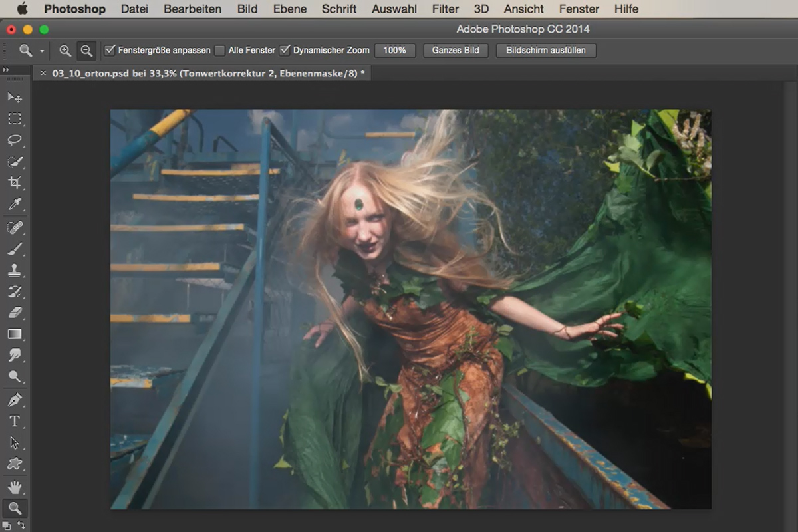
Task: Select the Clone Stamp tool
Action: [15, 271]
